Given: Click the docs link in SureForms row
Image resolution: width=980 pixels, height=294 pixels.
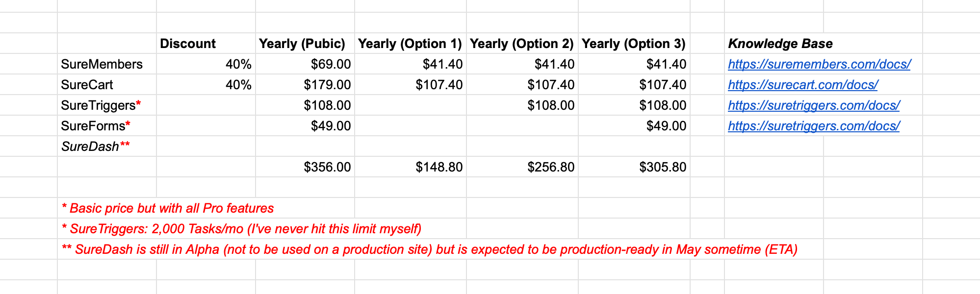Looking at the screenshot, I should pyautogui.click(x=813, y=126).
